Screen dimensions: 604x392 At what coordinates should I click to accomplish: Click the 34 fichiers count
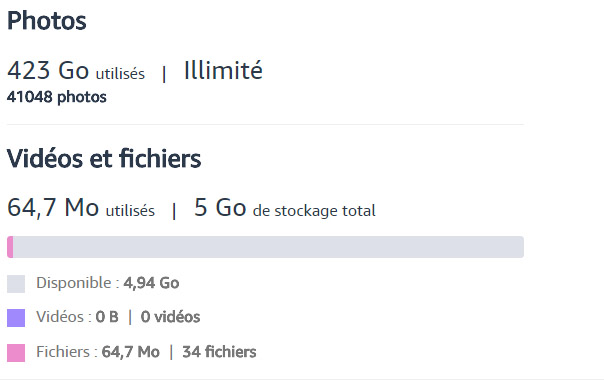point(219,352)
